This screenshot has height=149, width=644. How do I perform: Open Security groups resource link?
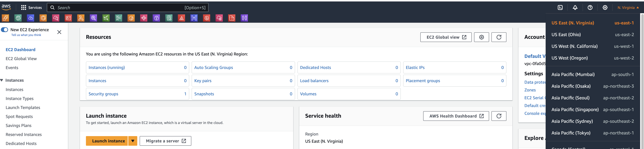pos(103,94)
